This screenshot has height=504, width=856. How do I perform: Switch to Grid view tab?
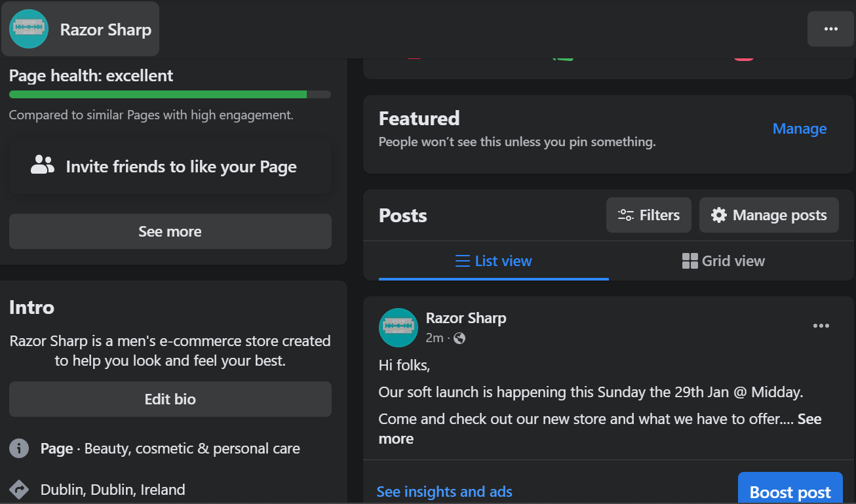724,261
